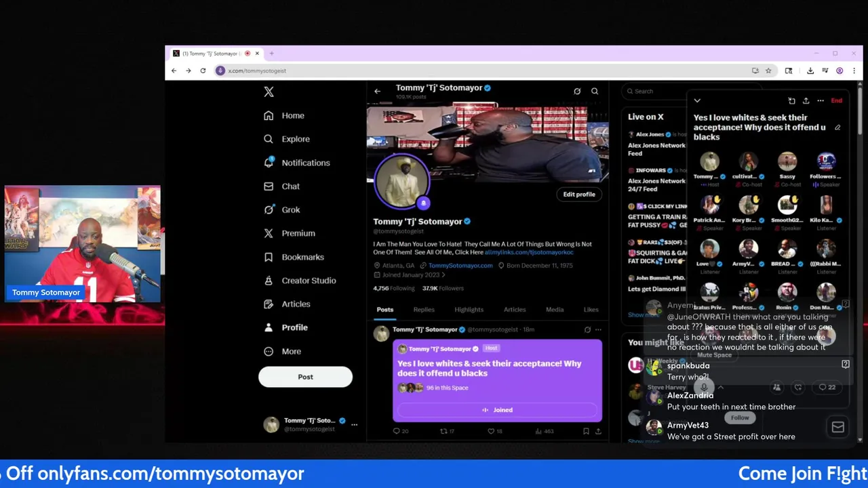This screenshot has width=868, height=488.
Task: Open account switcher three-dot menu
Action: pyautogui.click(x=354, y=424)
